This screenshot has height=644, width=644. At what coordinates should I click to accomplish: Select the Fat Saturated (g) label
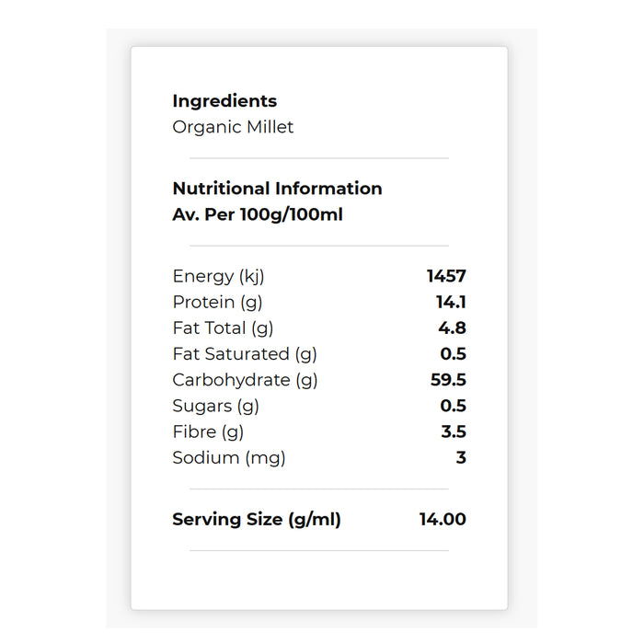click(245, 353)
